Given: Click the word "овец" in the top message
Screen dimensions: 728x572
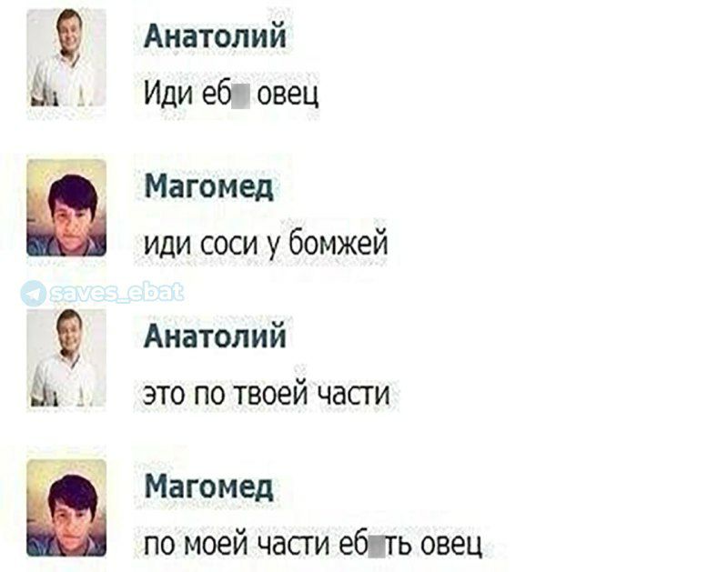Looking at the screenshot, I should click(288, 95).
